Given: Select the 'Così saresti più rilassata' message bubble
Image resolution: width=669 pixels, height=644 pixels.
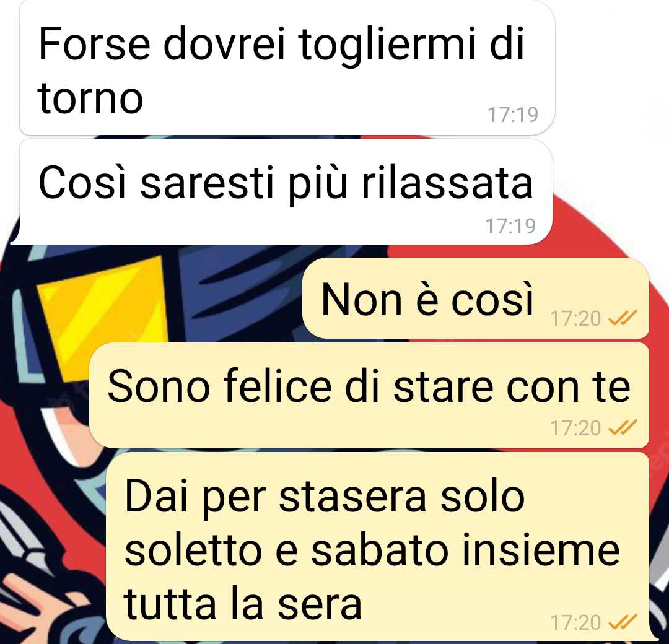Looking at the screenshot, I should 282,192.
